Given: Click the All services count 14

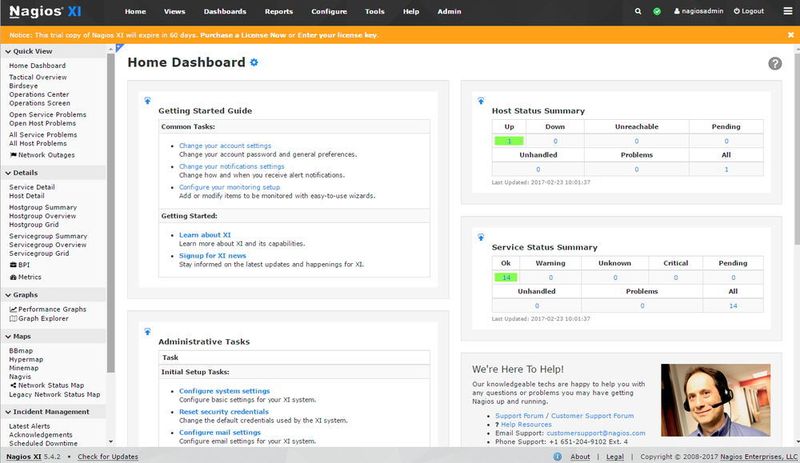Looking at the screenshot, I should pos(733,306).
